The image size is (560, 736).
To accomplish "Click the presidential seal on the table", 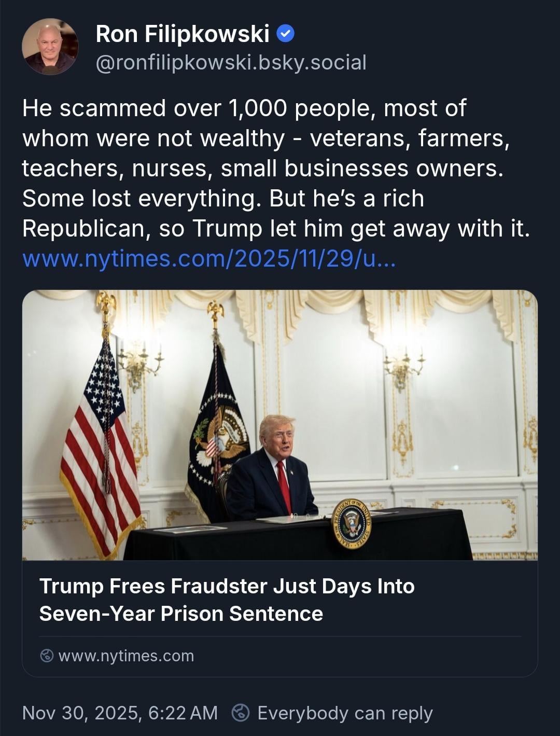I will 351,523.
